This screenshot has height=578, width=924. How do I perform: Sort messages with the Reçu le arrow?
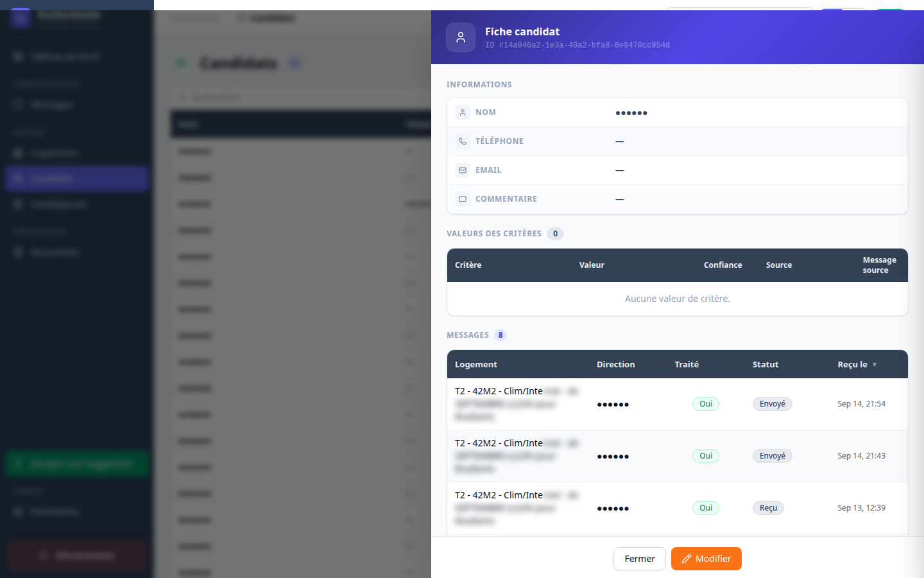tap(875, 365)
